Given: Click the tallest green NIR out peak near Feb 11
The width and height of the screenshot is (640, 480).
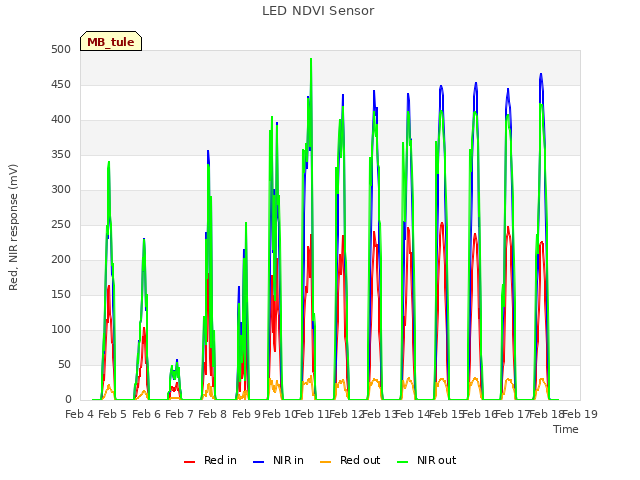Looking at the screenshot, I should click(311, 60).
